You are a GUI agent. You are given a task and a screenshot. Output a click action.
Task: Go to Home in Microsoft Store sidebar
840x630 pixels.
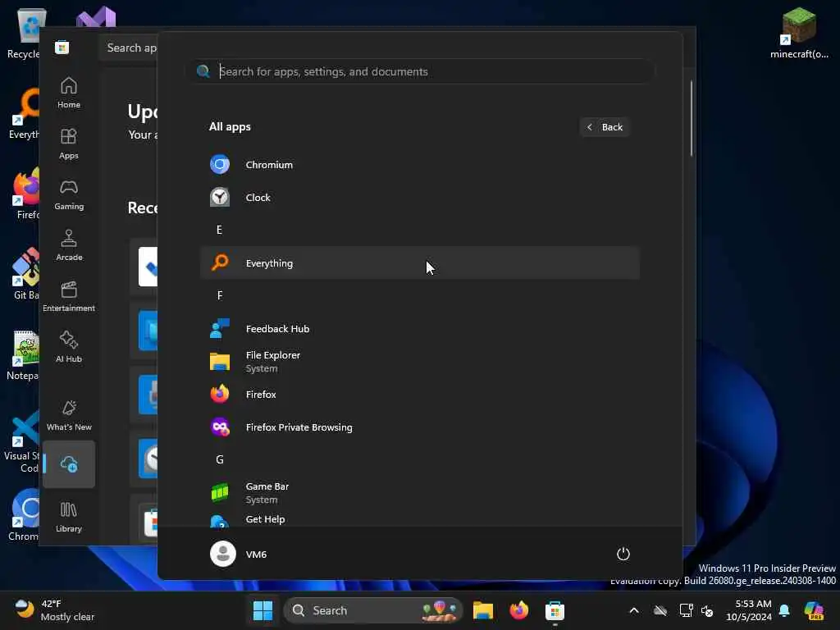tap(69, 93)
